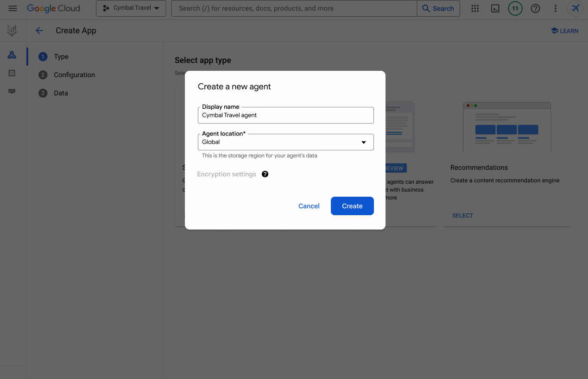Screen dimensions: 588x379
Task: Open the notifications badge showing 11
Action: click(x=515, y=8)
